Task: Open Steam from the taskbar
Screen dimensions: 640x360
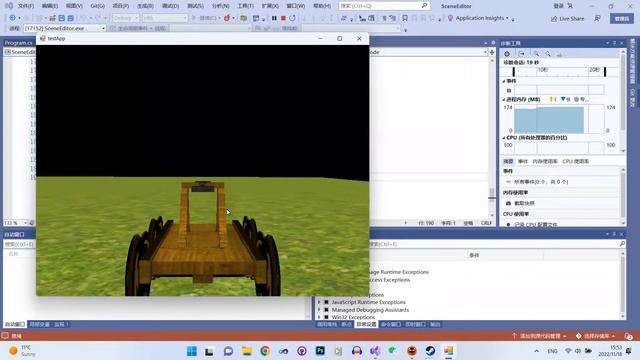Action: click(430, 351)
